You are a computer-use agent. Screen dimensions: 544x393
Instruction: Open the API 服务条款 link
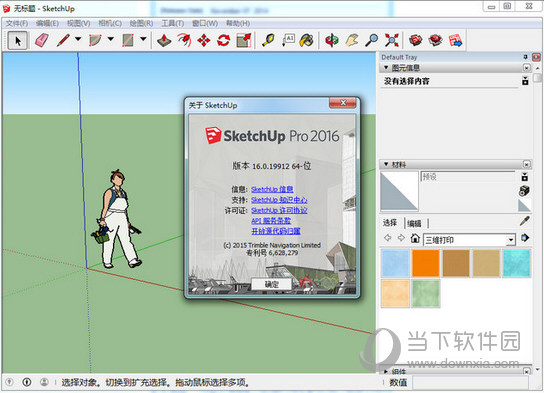click(271, 221)
